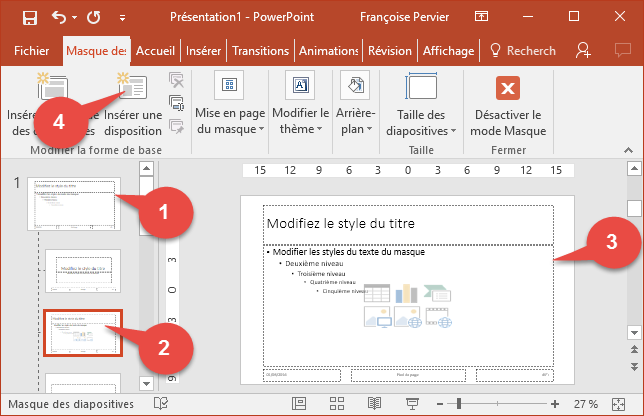The height and width of the screenshot is (416, 644).
Task: Switch to Normal view in status bar
Action: [298, 403]
